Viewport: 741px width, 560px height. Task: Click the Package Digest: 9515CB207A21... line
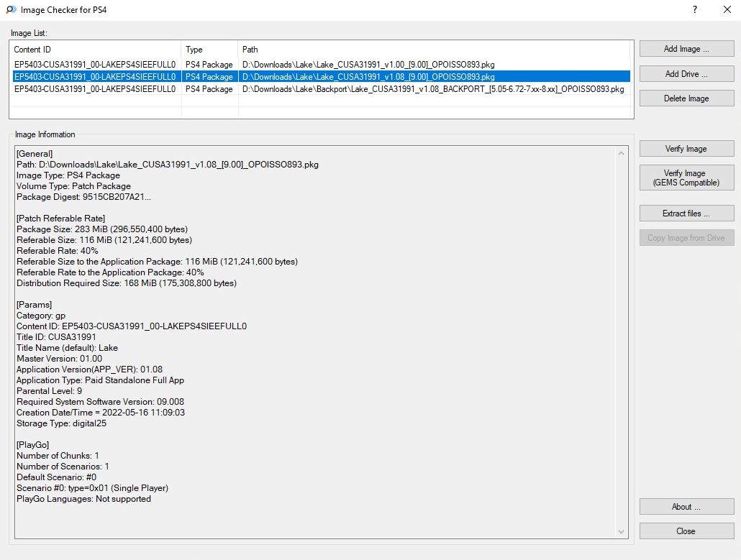tap(83, 197)
